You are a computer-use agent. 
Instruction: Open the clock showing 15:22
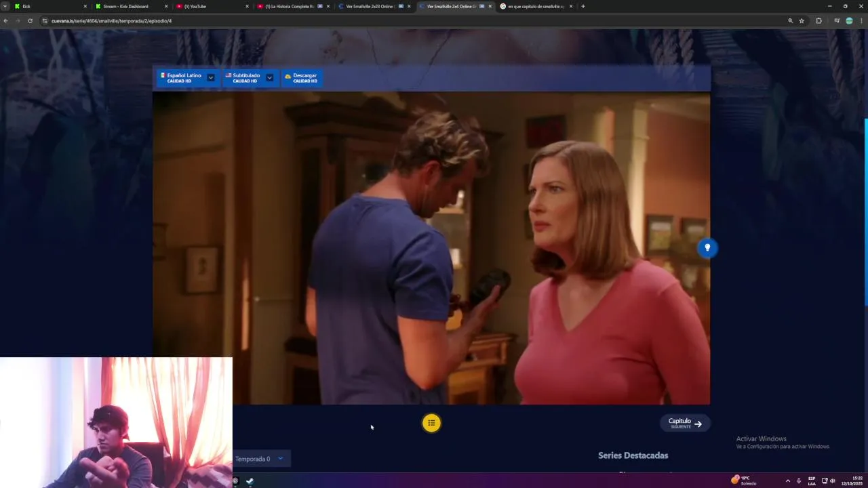852,481
